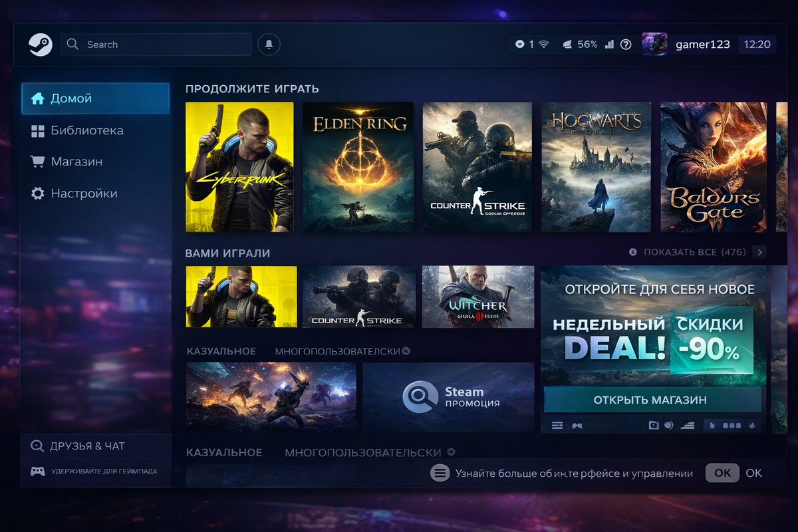This screenshot has height=532, width=798.
Task: Click the search icon beside ДРУЗЬЯ & ЧАТ
Action: click(x=37, y=446)
